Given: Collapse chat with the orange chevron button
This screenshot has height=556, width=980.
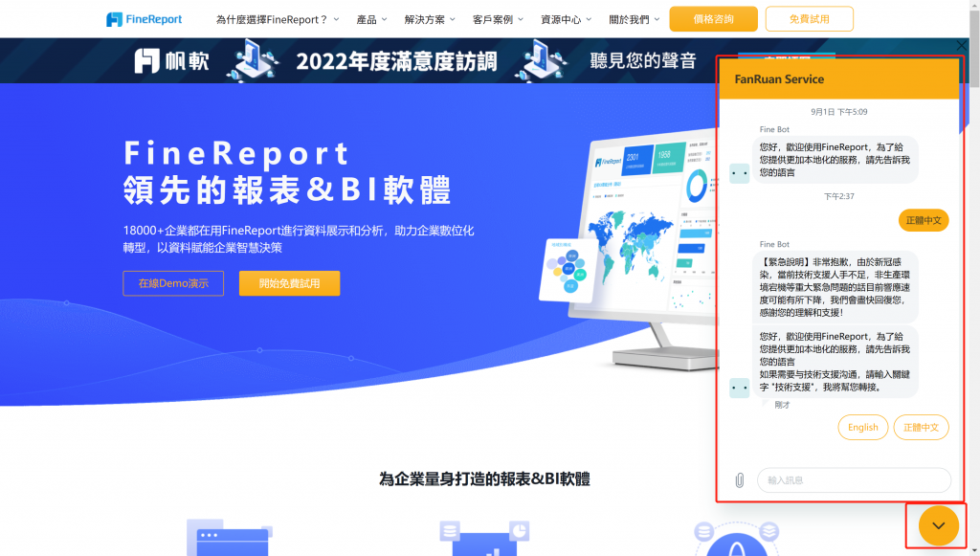Looking at the screenshot, I should click(x=938, y=526).
